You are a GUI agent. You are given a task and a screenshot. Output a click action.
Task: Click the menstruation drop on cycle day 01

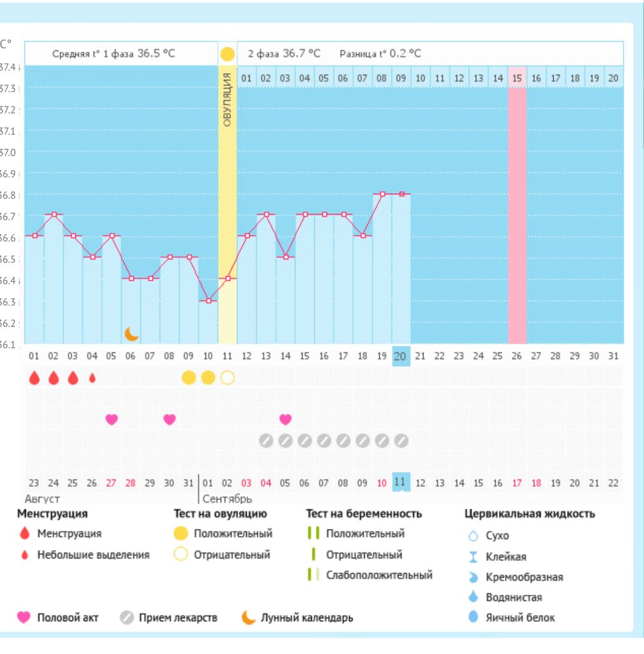34,378
